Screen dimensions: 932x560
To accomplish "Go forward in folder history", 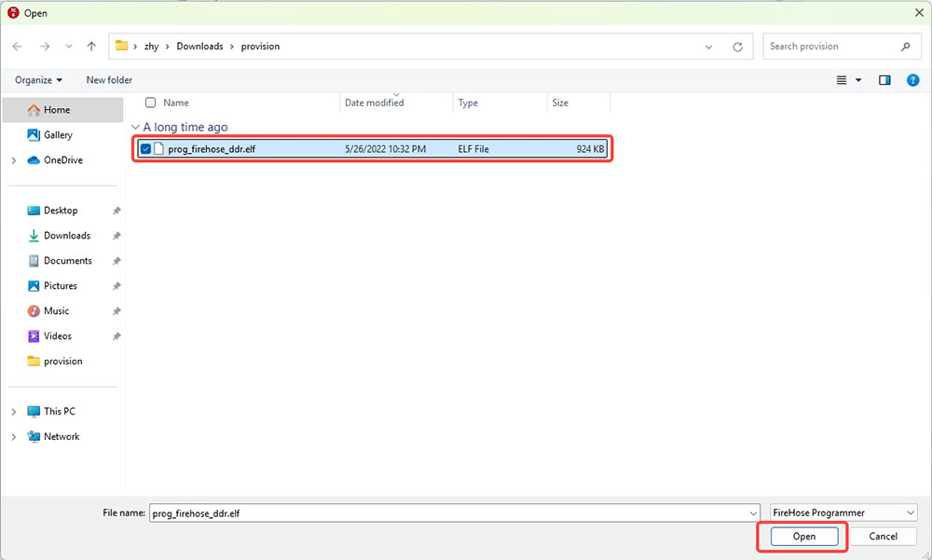I will coord(45,47).
